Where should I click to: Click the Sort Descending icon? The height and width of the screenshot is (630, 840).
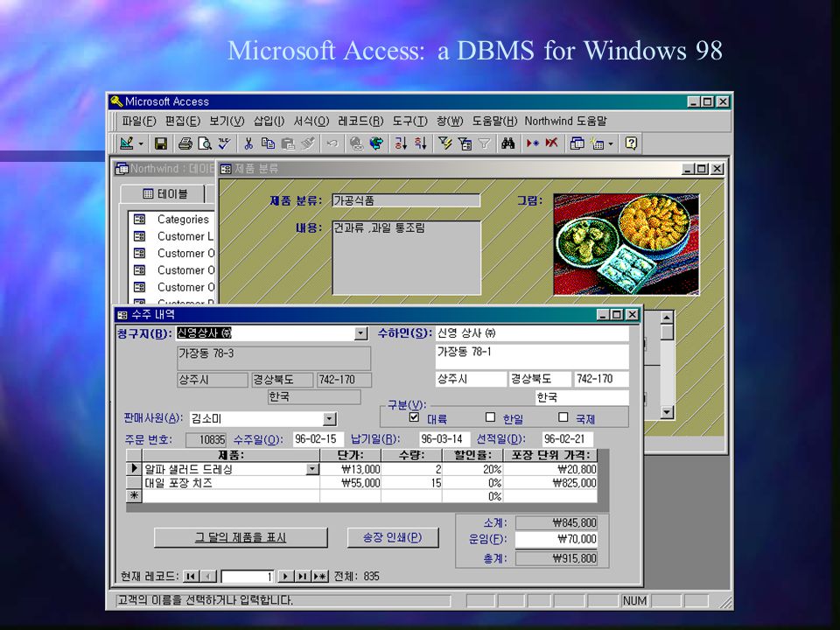click(421, 143)
